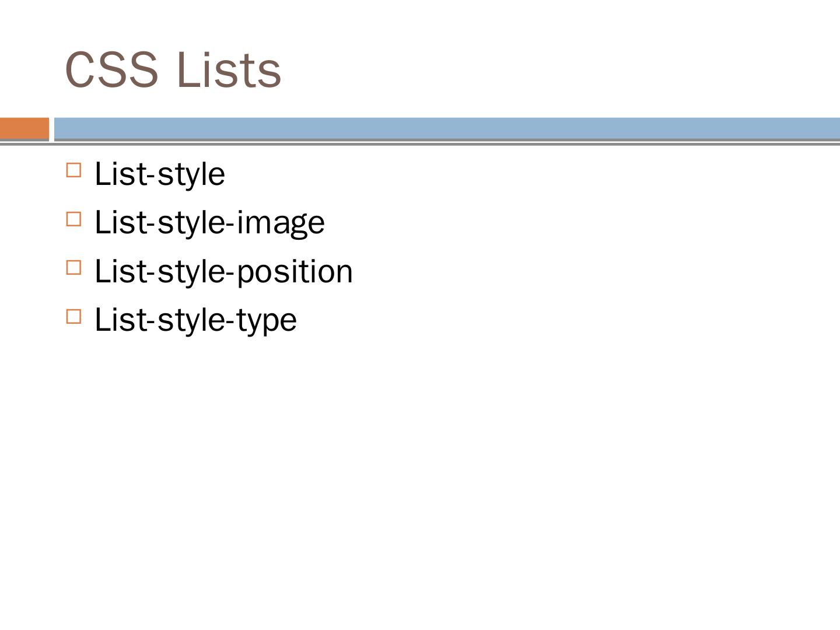Click the orange accent block left of the bar
Screen dimensions: 840x630
[24, 128]
